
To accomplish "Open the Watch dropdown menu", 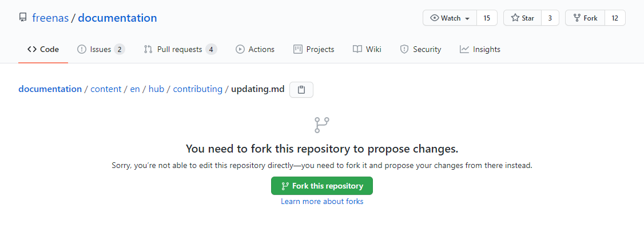I will 450,18.
